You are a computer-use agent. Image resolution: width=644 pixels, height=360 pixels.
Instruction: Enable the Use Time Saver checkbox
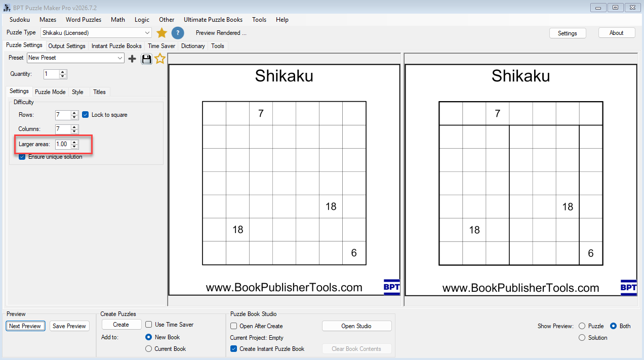[x=149, y=325]
